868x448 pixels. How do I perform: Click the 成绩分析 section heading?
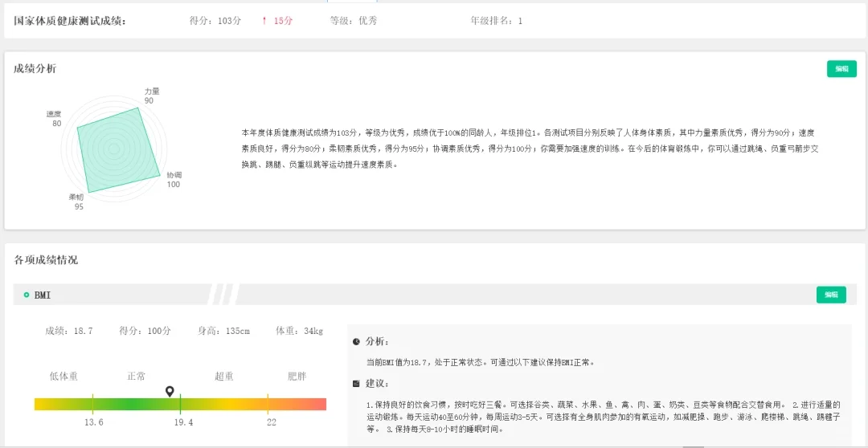(x=35, y=69)
